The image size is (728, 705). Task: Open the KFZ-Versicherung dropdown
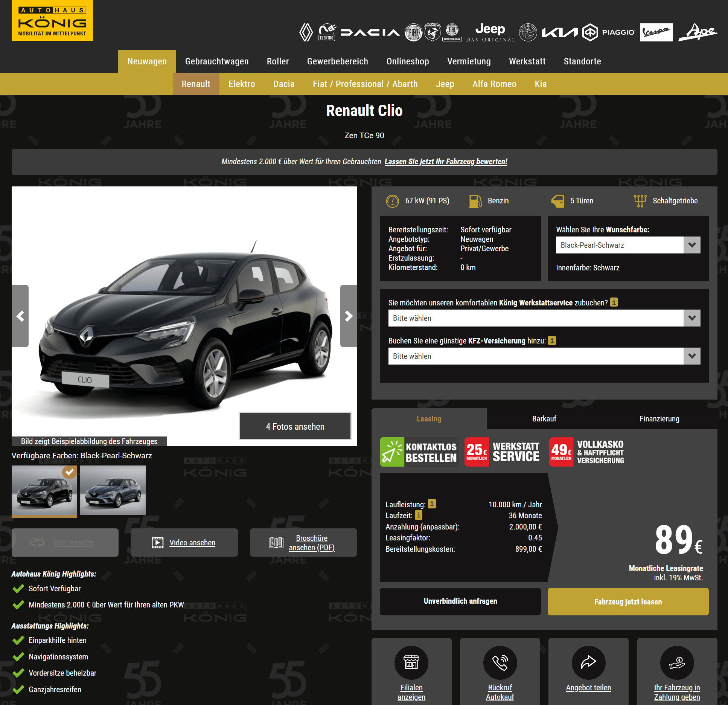[544, 356]
